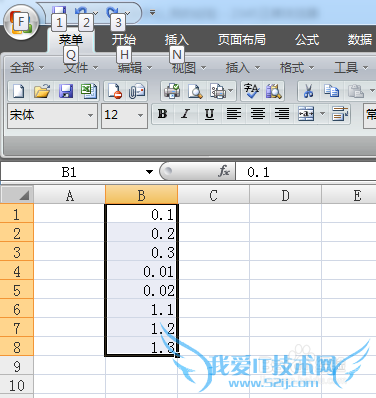Select cell containing 0.3
The image size is (376, 398).
point(142,252)
